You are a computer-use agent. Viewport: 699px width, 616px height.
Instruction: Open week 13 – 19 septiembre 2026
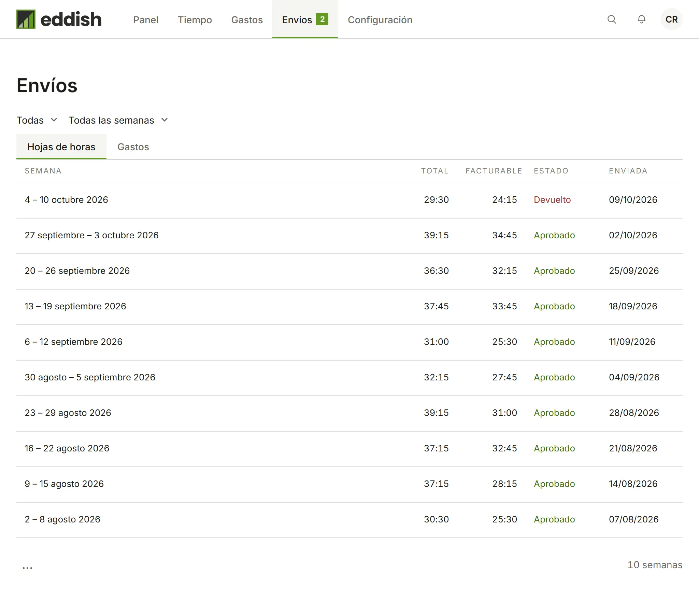click(x=349, y=307)
